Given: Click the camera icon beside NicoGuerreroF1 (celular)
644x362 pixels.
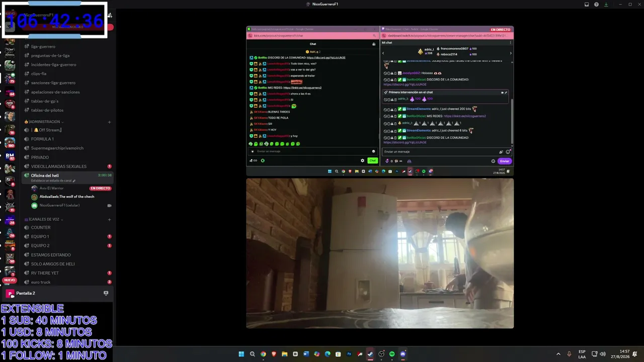Looking at the screenshot, I should pyautogui.click(x=109, y=205).
